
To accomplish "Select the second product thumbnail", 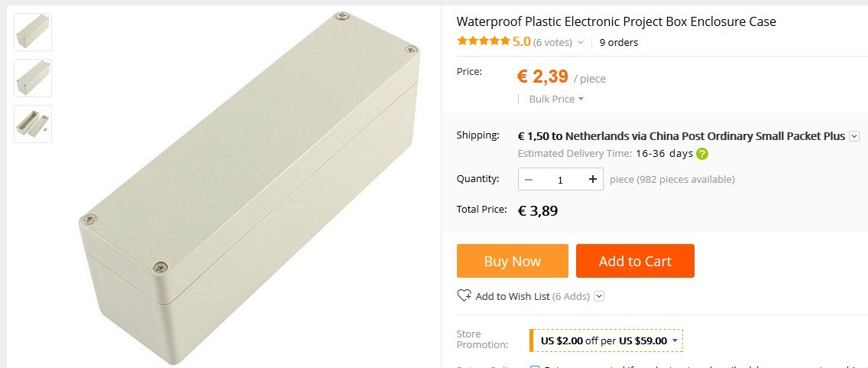I will [x=33, y=78].
